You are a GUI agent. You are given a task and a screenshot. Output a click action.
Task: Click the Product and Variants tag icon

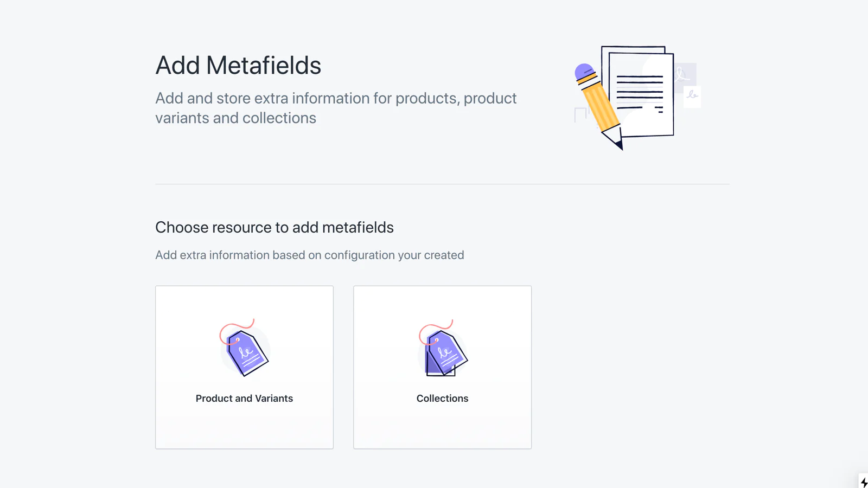(x=245, y=351)
